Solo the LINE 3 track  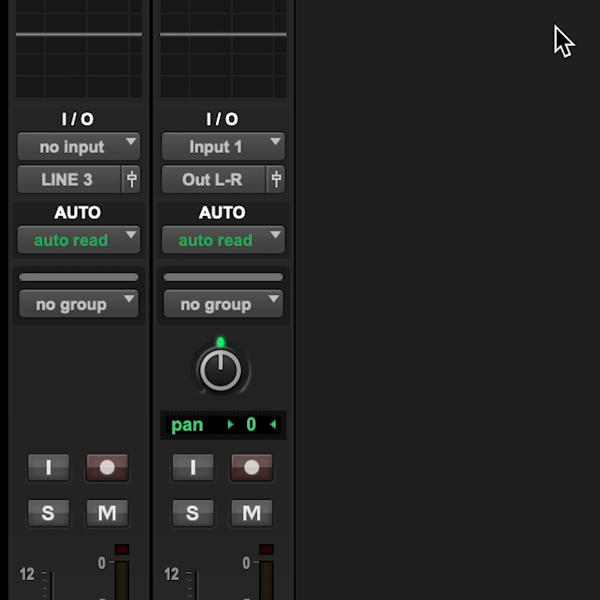pyautogui.click(x=49, y=513)
